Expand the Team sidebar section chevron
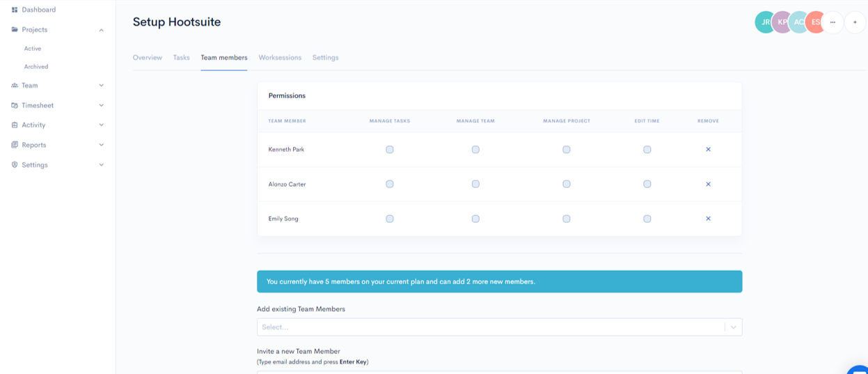This screenshot has height=374, width=868. [x=102, y=86]
